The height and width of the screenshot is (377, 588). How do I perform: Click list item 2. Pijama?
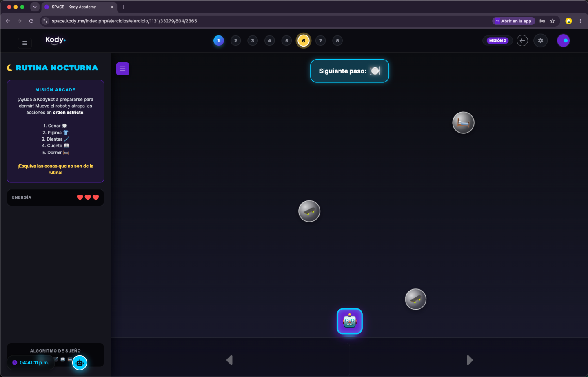(55, 133)
